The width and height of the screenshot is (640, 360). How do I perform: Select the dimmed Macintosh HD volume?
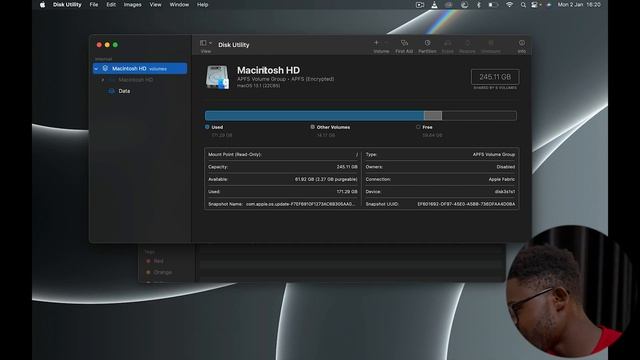pyautogui.click(x=136, y=80)
